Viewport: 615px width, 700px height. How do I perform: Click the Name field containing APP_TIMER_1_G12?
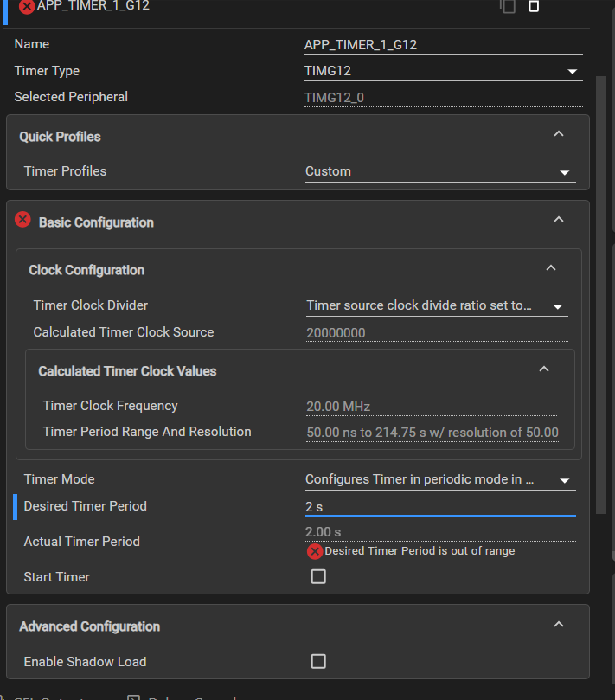tap(443, 45)
